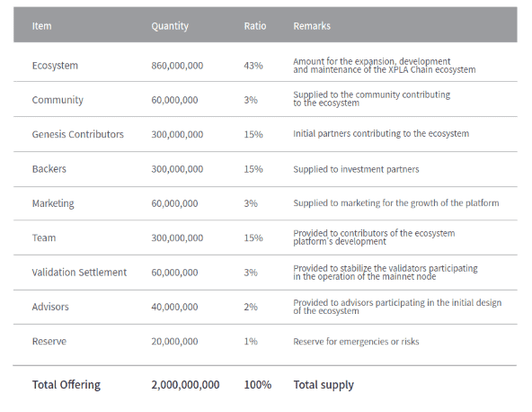The height and width of the screenshot is (412, 532).
Task: Select the Validation Settlement row label
Action: 79,273
